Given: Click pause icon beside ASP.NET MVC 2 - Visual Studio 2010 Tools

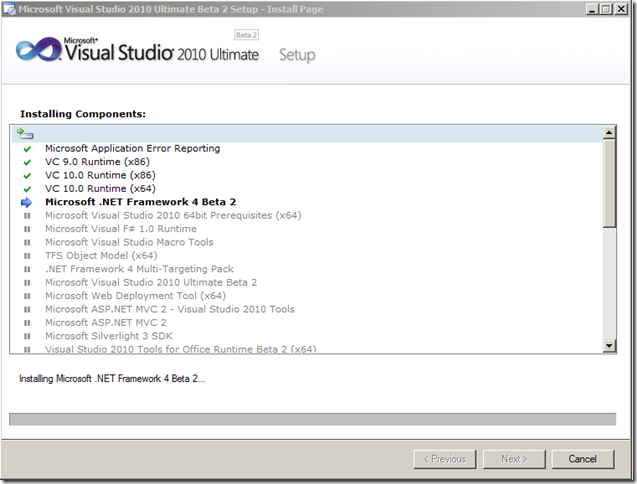Looking at the screenshot, I should 27,310.
